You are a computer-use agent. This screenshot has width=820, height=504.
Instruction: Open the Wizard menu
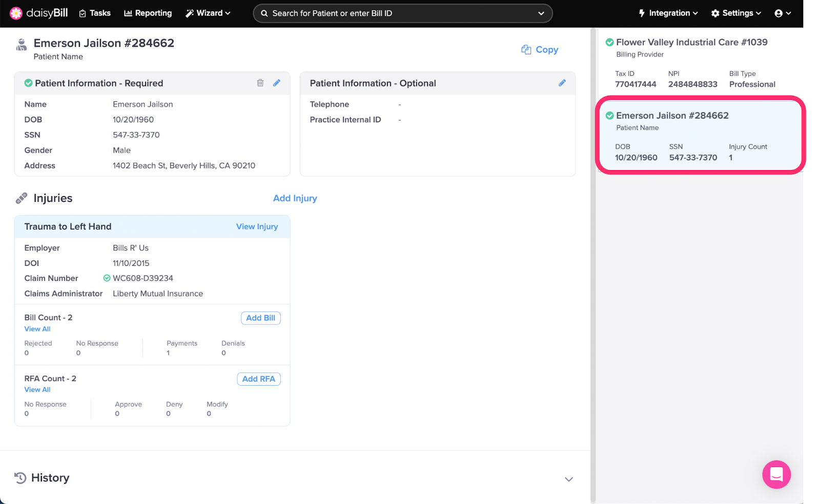tap(208, 13)
